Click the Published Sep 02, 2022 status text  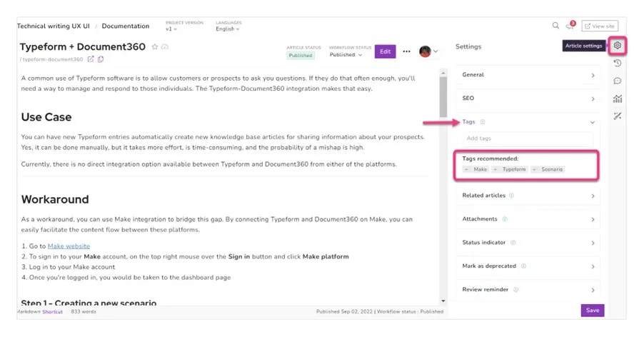[344, 311]
